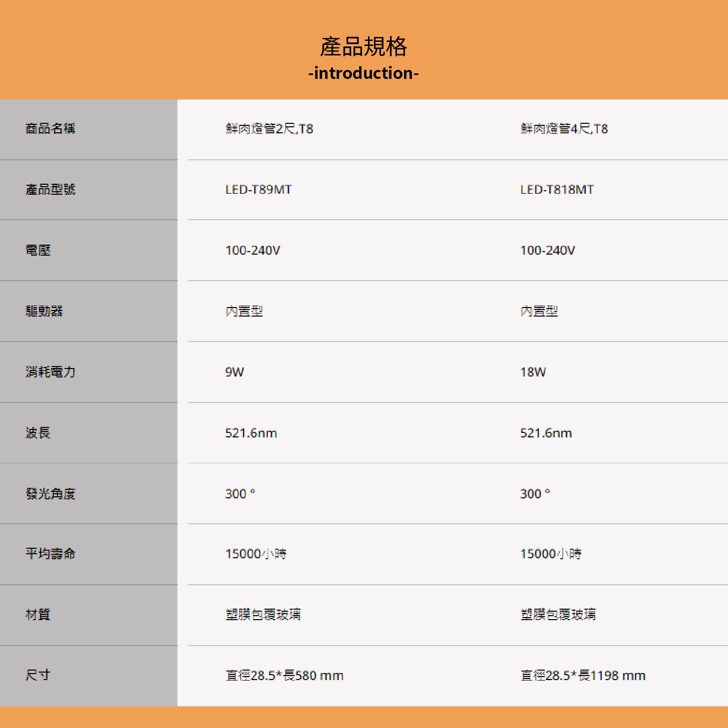Select model number LED-T89MT
The width and height of the screenshot is (728, 728).
(259, 190)
